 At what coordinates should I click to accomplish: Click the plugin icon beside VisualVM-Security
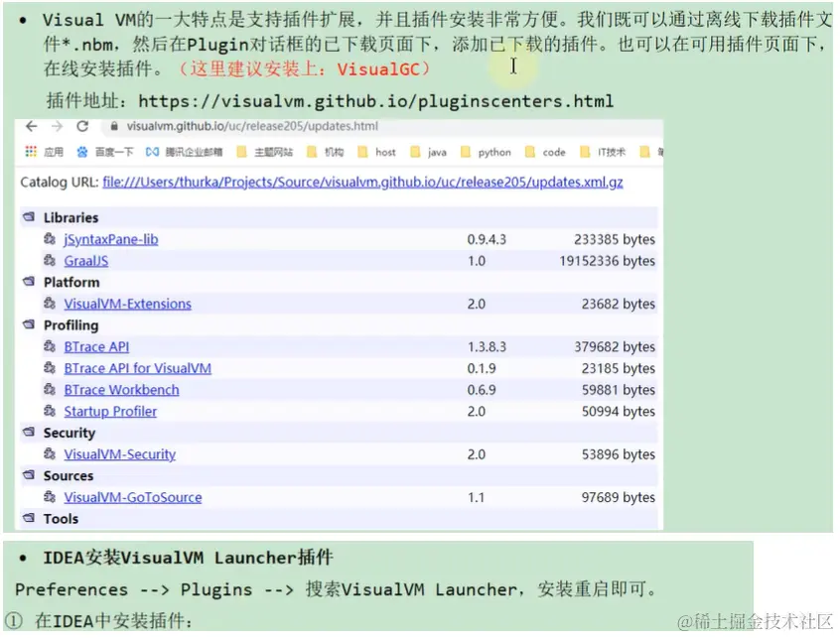point(50,453)
